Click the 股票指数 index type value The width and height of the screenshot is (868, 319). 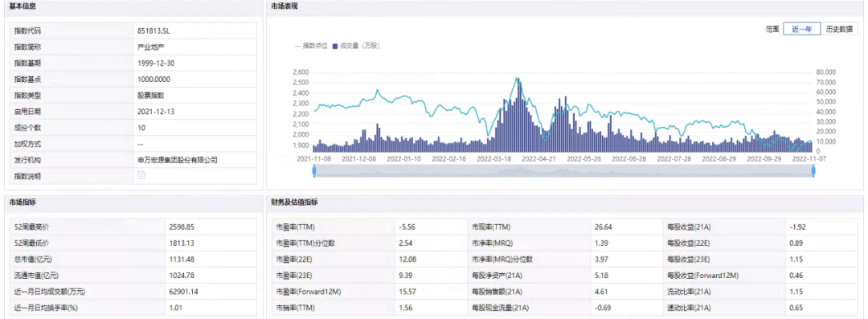tap(150, 96)
